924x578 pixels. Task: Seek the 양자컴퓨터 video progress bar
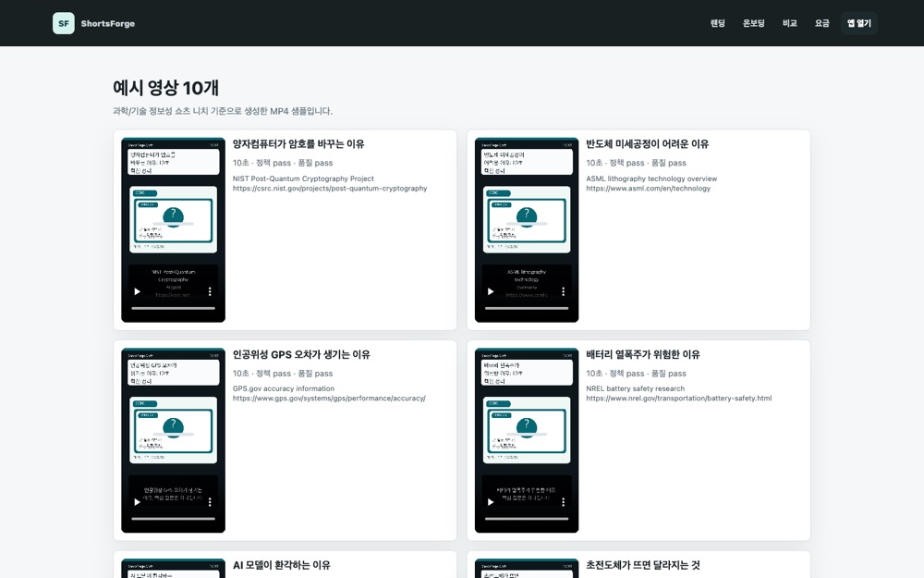click(x=174, y=308)
